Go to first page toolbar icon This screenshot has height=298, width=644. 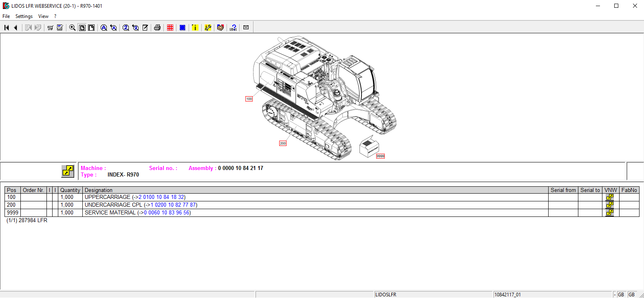[x=7, y=28]
